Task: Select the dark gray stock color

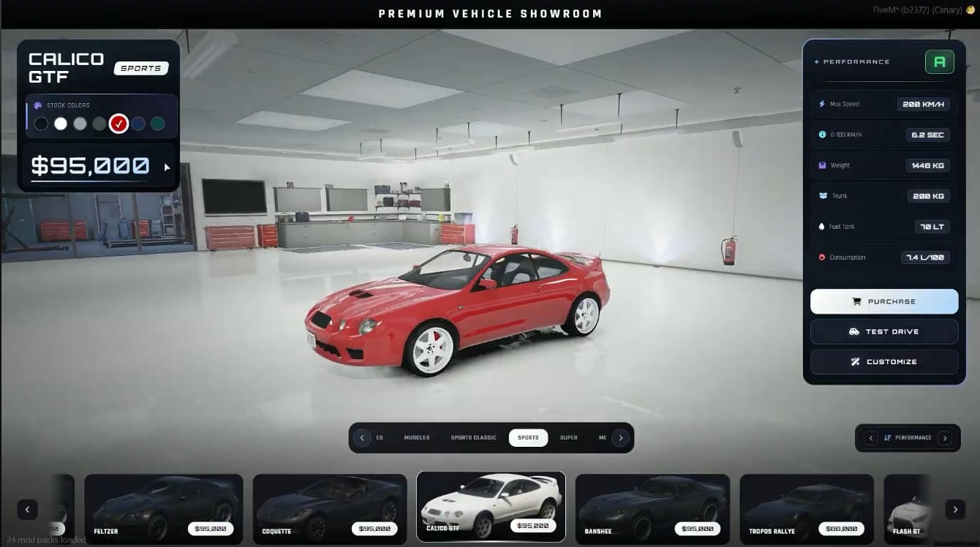Action: (x=99, y=124)
